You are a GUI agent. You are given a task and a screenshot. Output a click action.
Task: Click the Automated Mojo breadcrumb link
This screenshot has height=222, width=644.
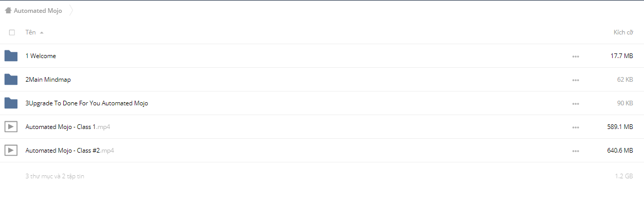click(38, 11)
